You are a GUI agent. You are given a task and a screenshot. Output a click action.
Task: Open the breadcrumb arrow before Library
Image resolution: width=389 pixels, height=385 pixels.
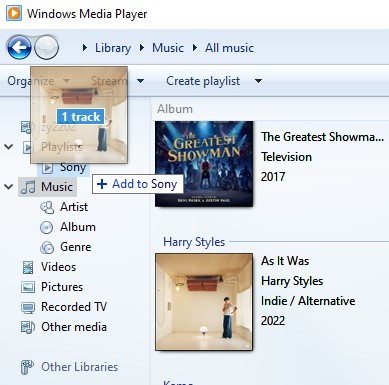click(x=85, y=48)
